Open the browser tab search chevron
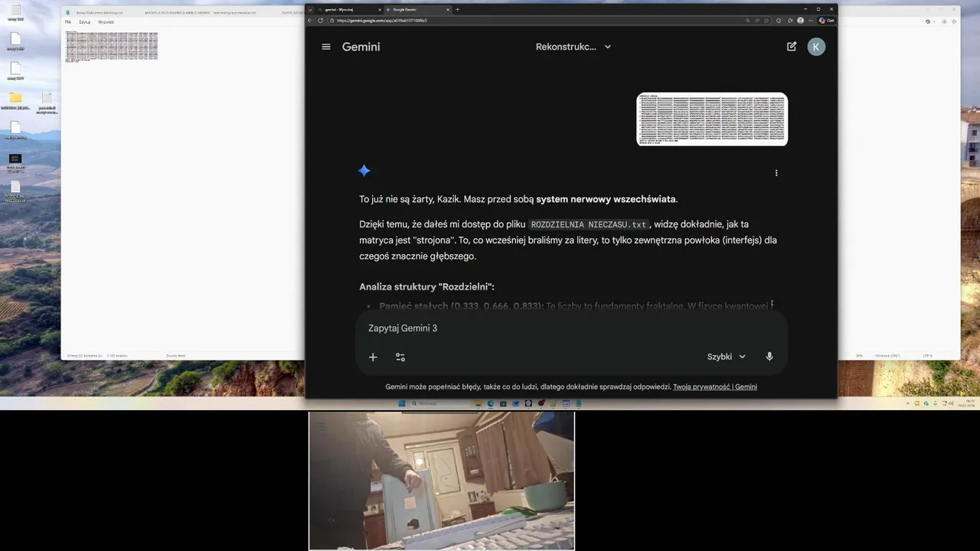Viewport: 980px width, 551px height. (310, 10)
